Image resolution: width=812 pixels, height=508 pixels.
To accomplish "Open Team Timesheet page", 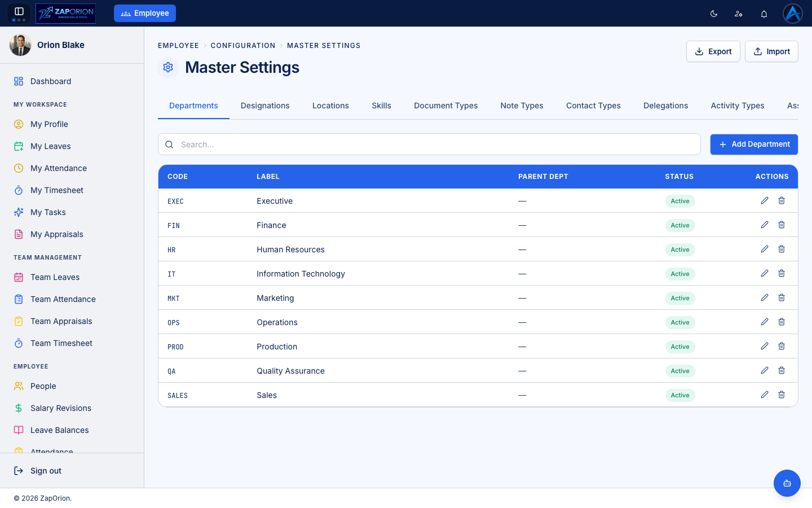I will pyautogui.click(x=72, y=343).
